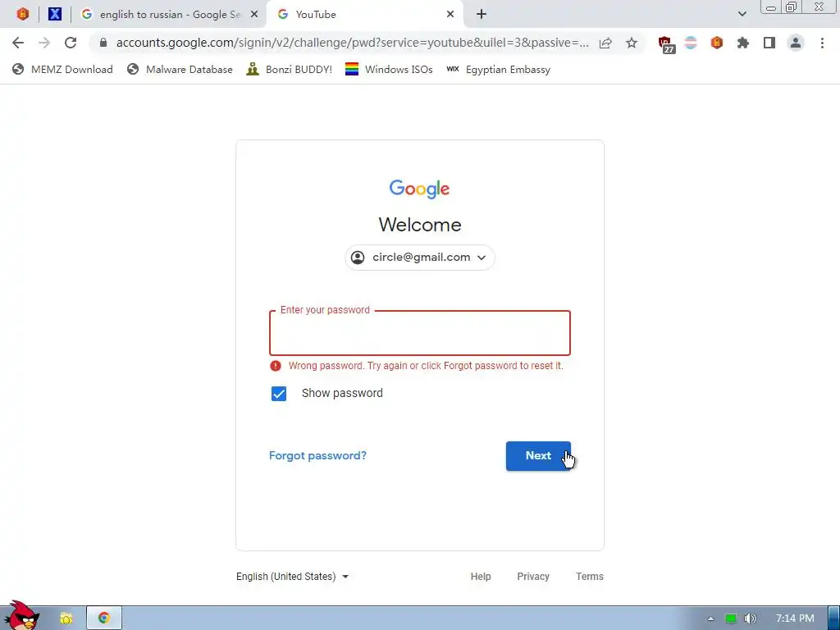Click the Google logo on sign-in card
The image size is (840, 630).
(x=419, y=189)
